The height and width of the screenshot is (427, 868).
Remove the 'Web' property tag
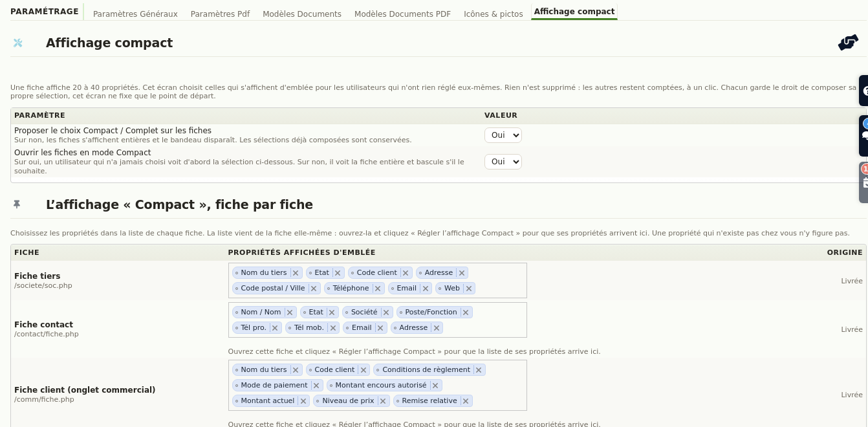coord(469,289)
